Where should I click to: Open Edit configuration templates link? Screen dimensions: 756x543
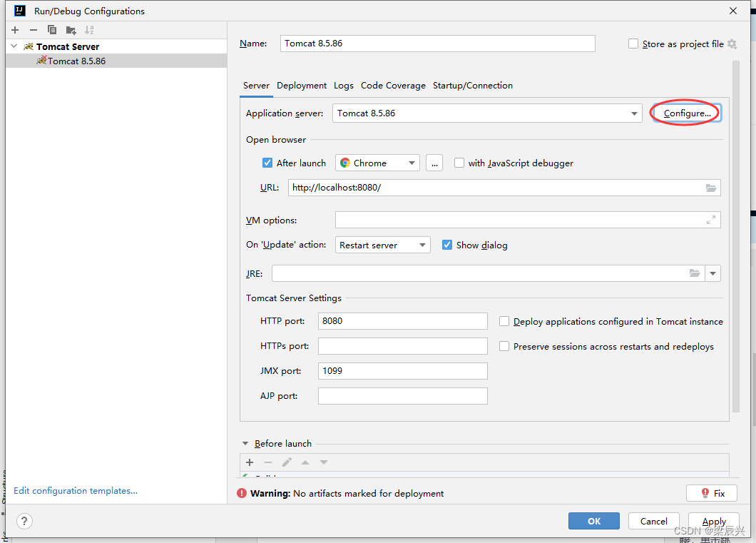(76, 490)
